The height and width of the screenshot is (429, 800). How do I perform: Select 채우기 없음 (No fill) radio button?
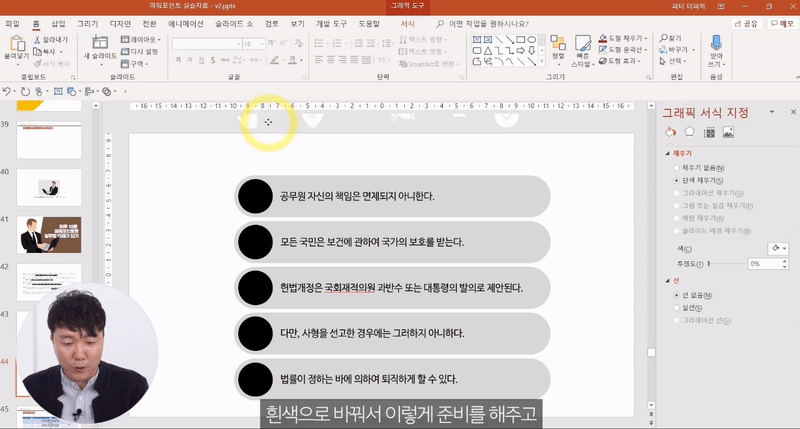pyautogui.click(x=677, y=168)
